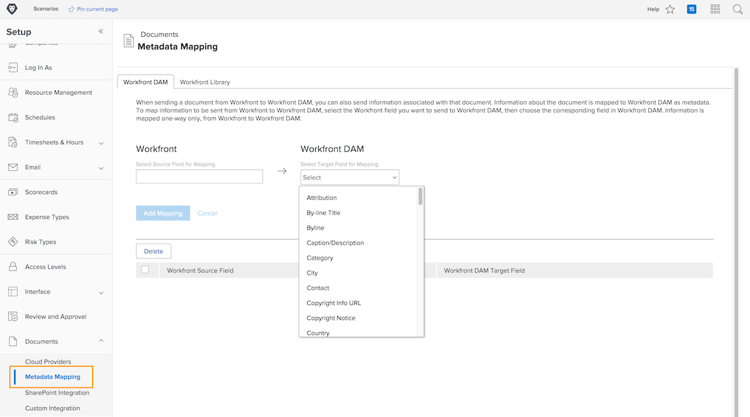
Task: Click the Cancel link
Action: (207, 213)
